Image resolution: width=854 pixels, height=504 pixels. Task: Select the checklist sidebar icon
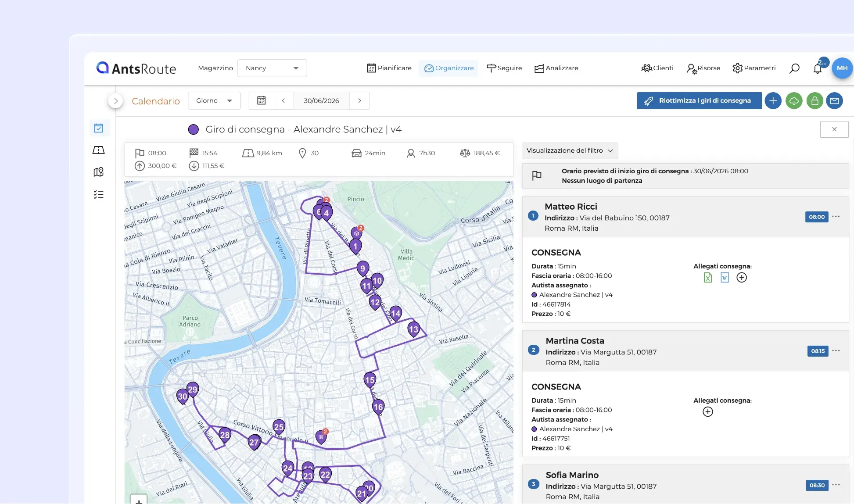point(99,194)
